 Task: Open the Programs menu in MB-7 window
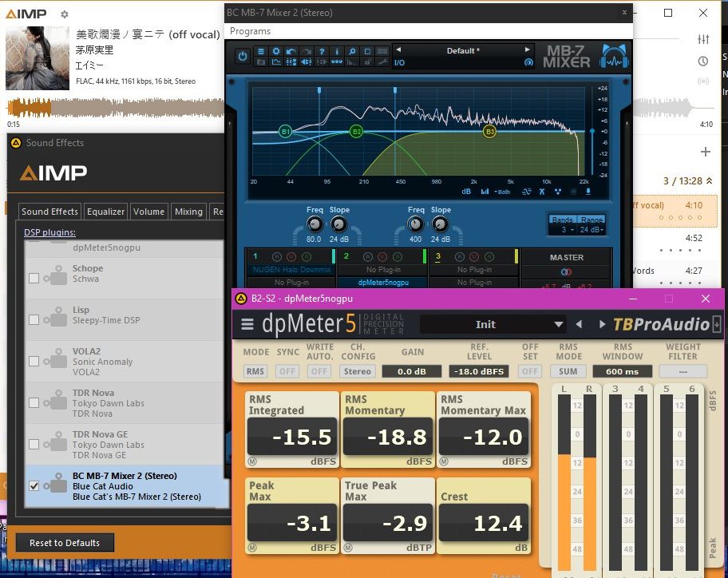(x=251, y=31)
